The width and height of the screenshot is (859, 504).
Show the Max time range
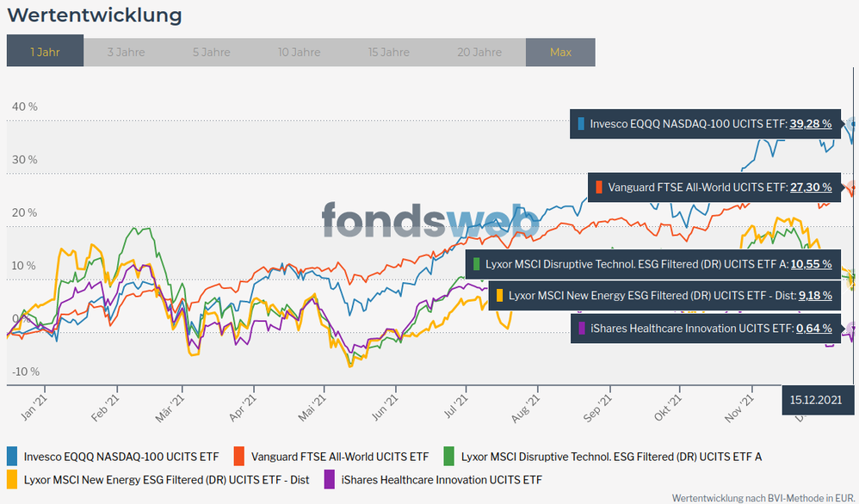tap(560, 52)
